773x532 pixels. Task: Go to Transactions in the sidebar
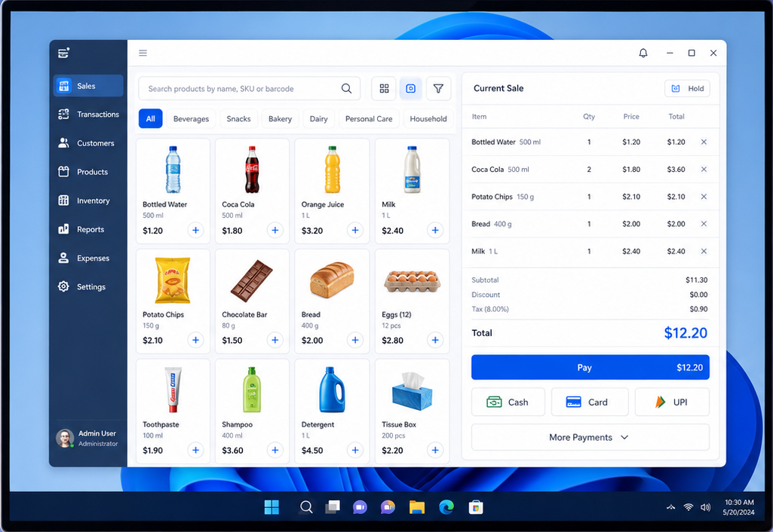(88, 115)
